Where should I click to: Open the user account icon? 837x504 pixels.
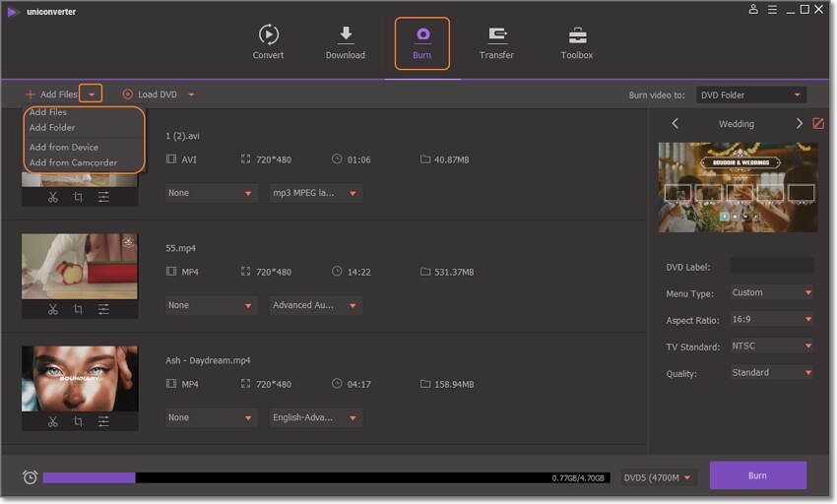(754, 10)
